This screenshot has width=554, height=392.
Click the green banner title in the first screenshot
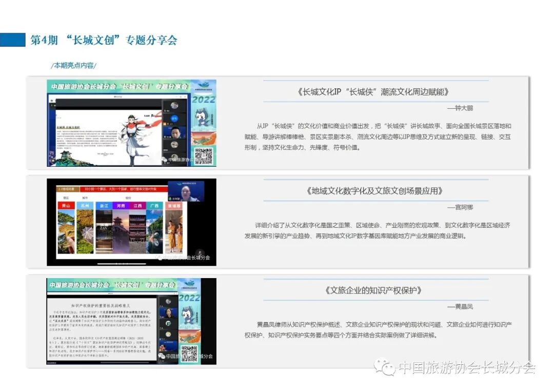(120, 87)
